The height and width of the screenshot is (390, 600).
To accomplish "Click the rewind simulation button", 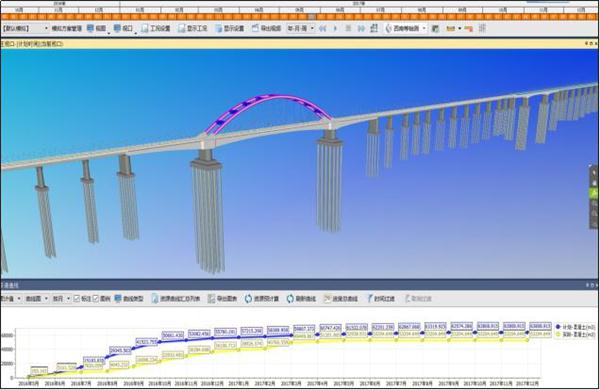I will click(x=323, y=28).
